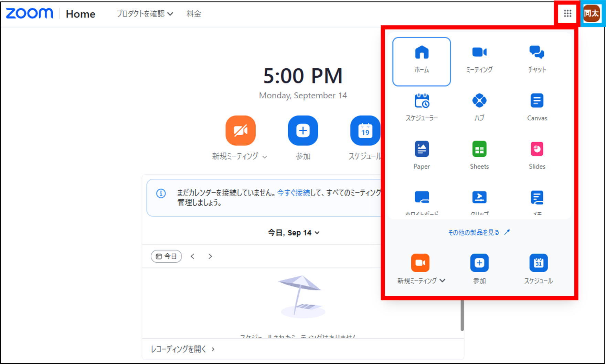This screenshot has width=606, height=364.
Task: Click その他の製品を見る link
Action: pyautogui.click(x=479, y=232)
